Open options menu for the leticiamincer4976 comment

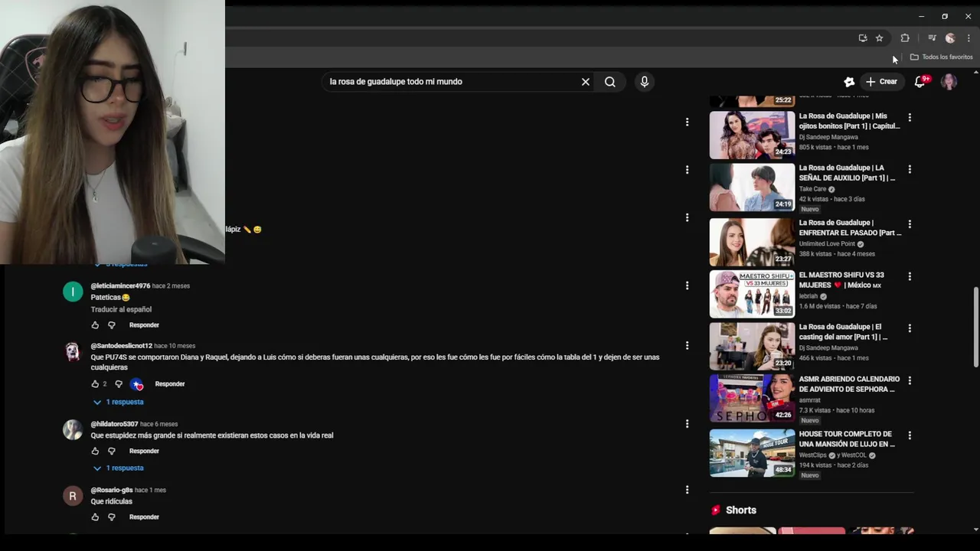tap(687, 285)
